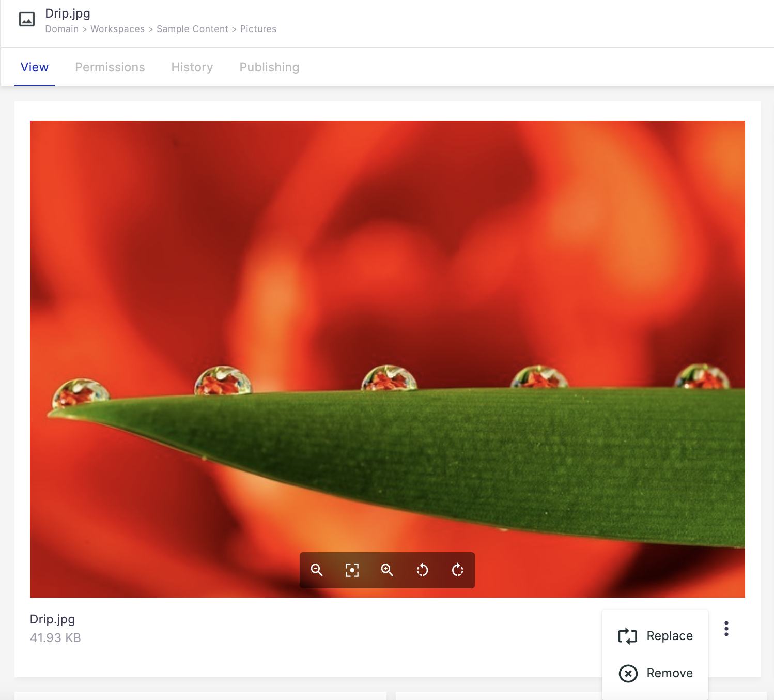774x700 pixels.
Task: Open the three-dot more actions menu
Action: [726, 629]
